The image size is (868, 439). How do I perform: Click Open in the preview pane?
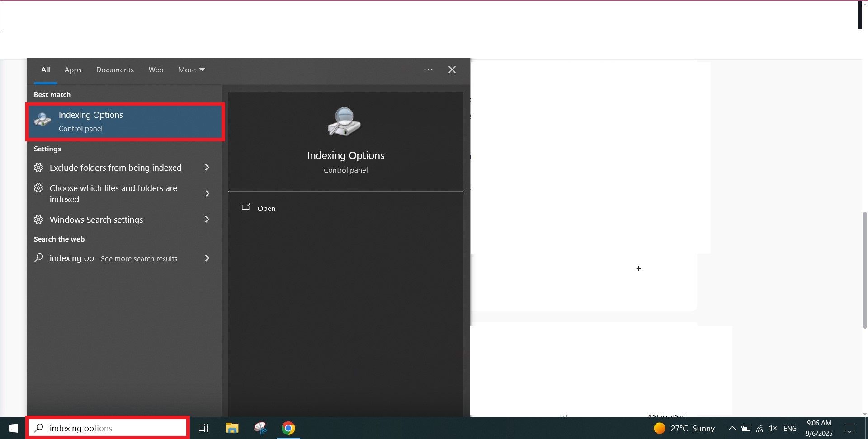pyautogui.click(x=266, y=208)
